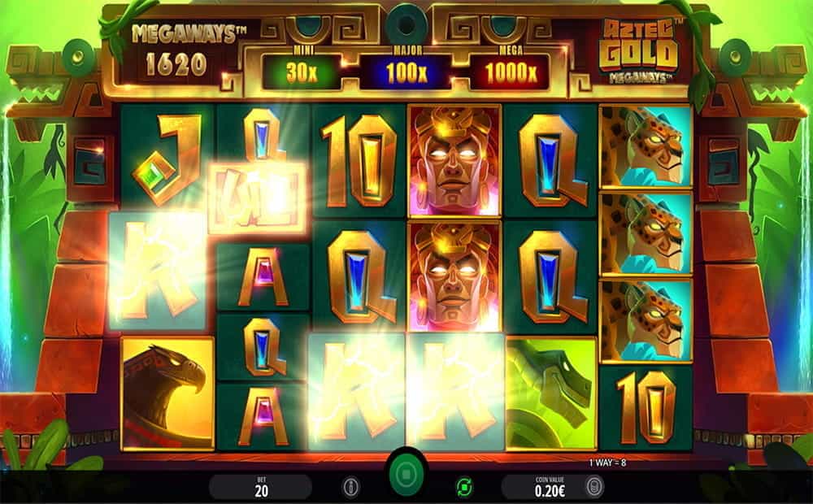
Task: Click the eagle symbol on first reel
Action: 167,393
